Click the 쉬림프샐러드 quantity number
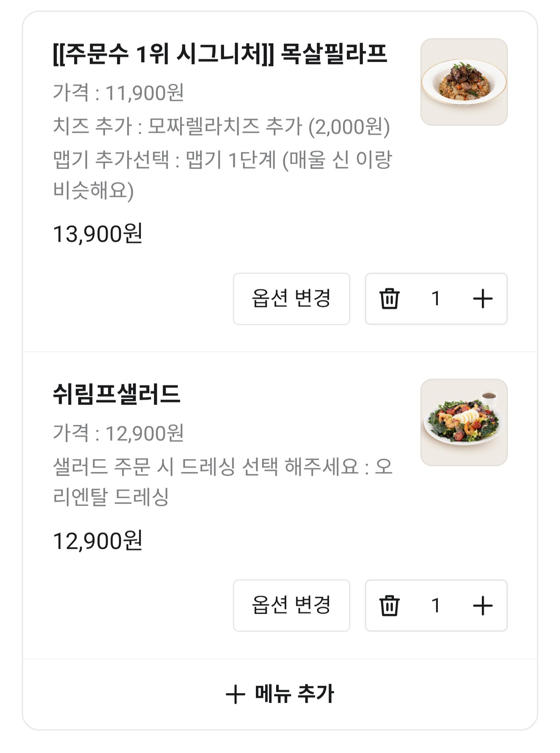560x753 pixels. pos(436,605)
